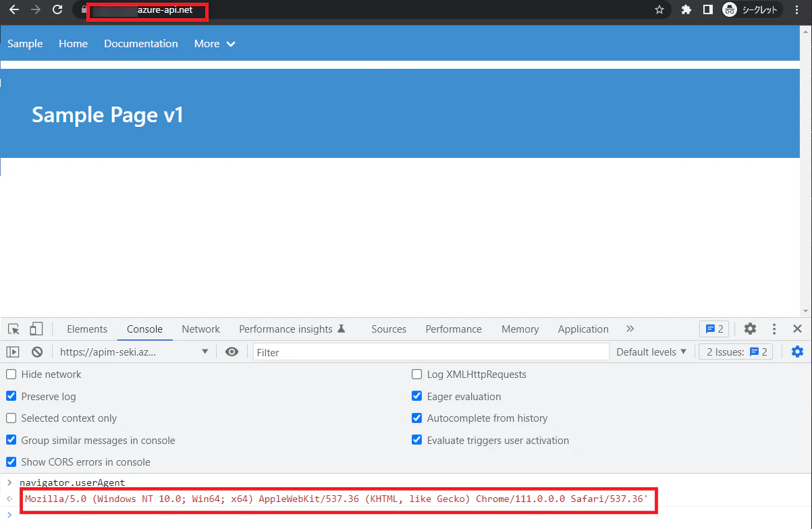Activate the inspect element picker icon
This screenshot has height=529, width=812.
(13, 329)
